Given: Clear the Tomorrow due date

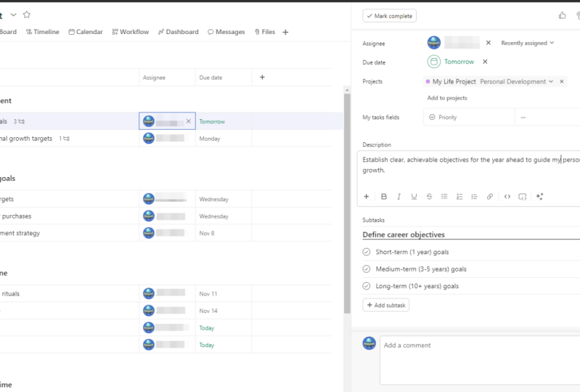Looking at the screenshot, I should (x=485, y=62).
